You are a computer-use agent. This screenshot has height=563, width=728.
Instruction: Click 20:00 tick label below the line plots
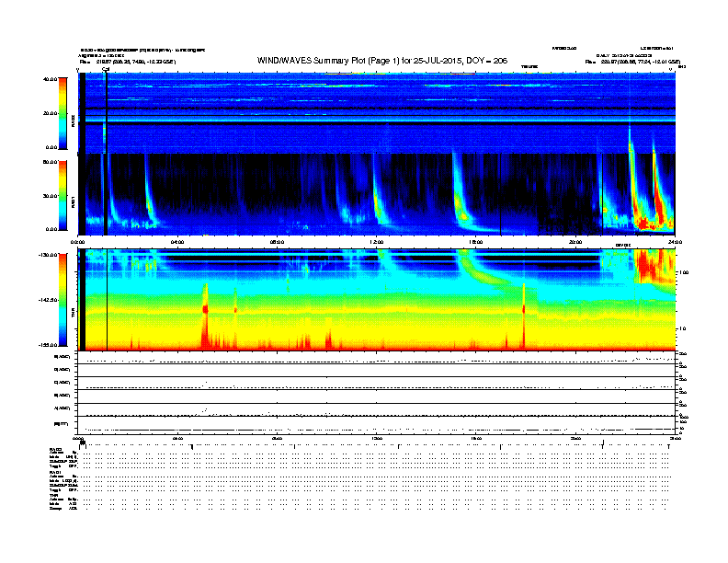575,438
